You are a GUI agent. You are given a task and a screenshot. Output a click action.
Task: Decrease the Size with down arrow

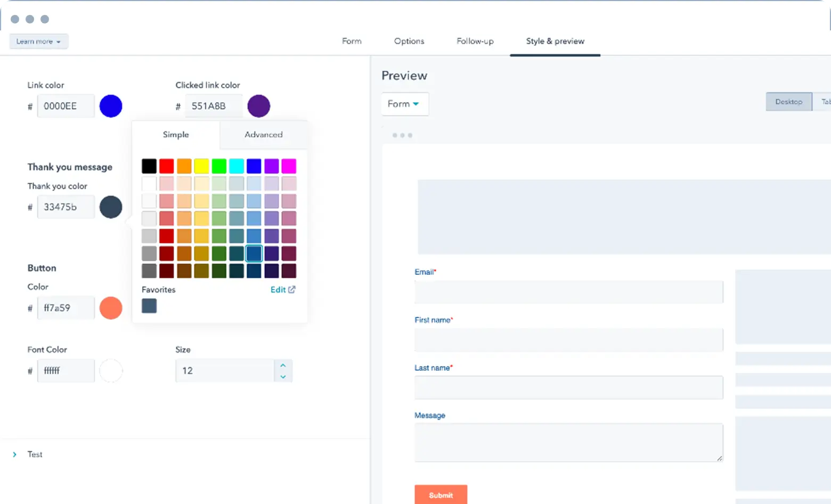point(283,377)
